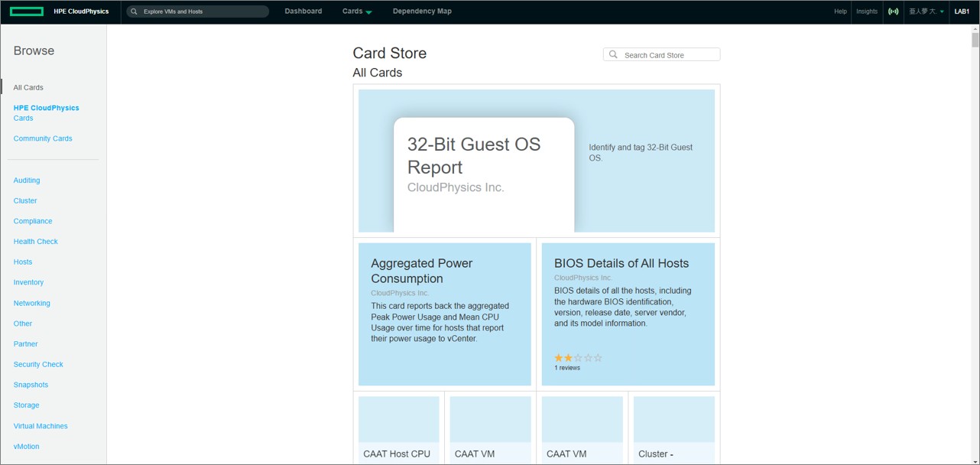Expand the user account dropdown in header
The image size is (980, 465).
click(926, 11)
